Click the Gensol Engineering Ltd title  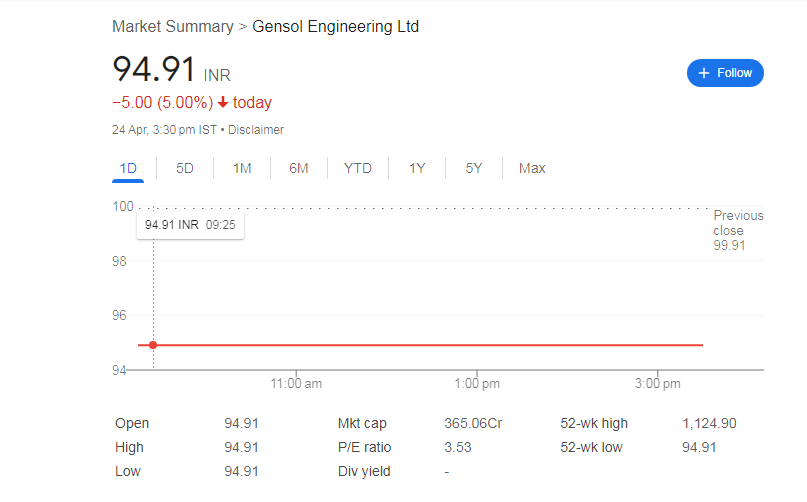pyautogui.click(x=336, y=26)
